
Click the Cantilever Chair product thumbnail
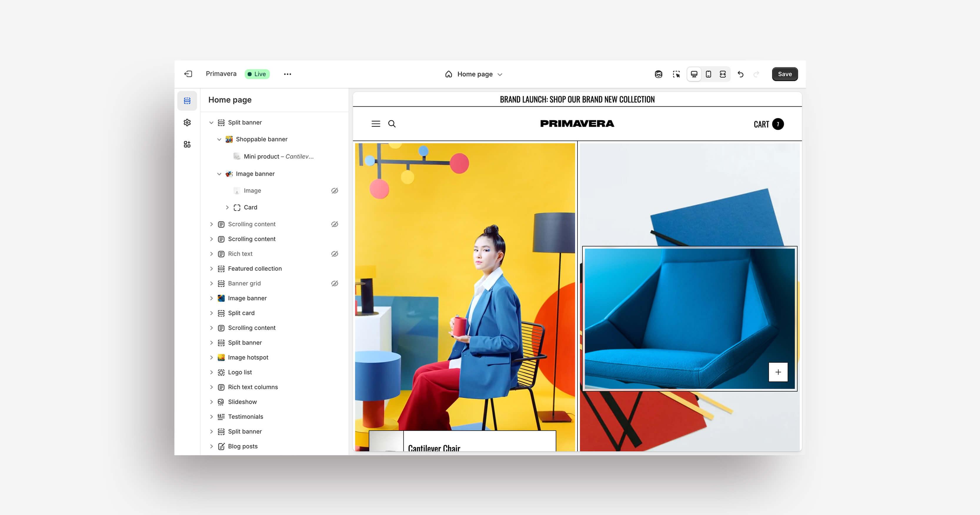pos(386,441)
